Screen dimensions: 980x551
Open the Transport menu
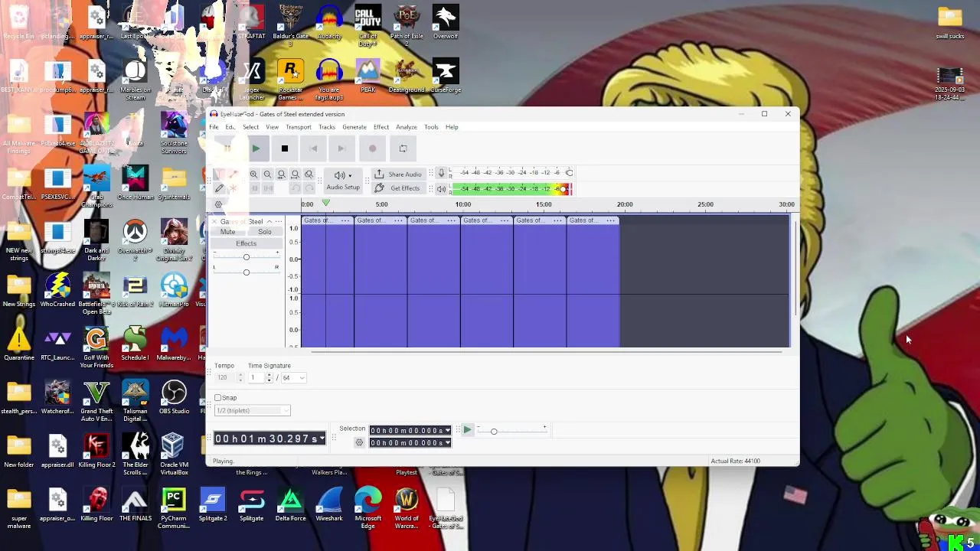coord(299,127)
